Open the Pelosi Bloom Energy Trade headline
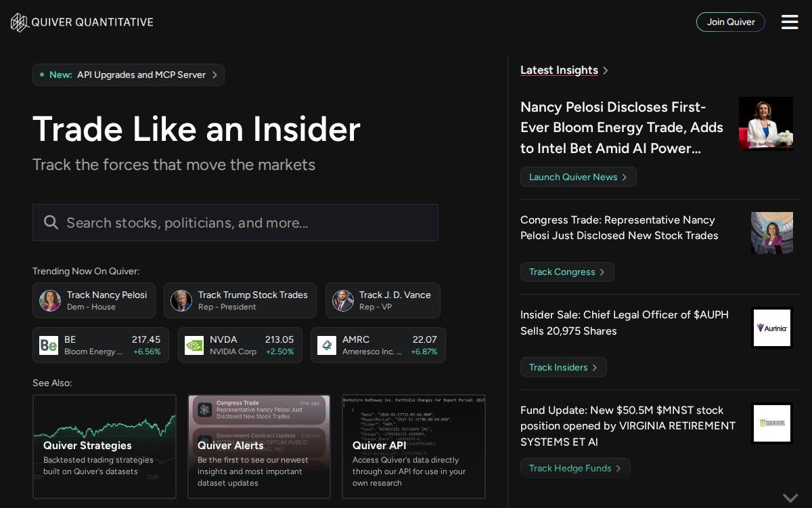Screen dimensions: 812x508 (622, 127)
